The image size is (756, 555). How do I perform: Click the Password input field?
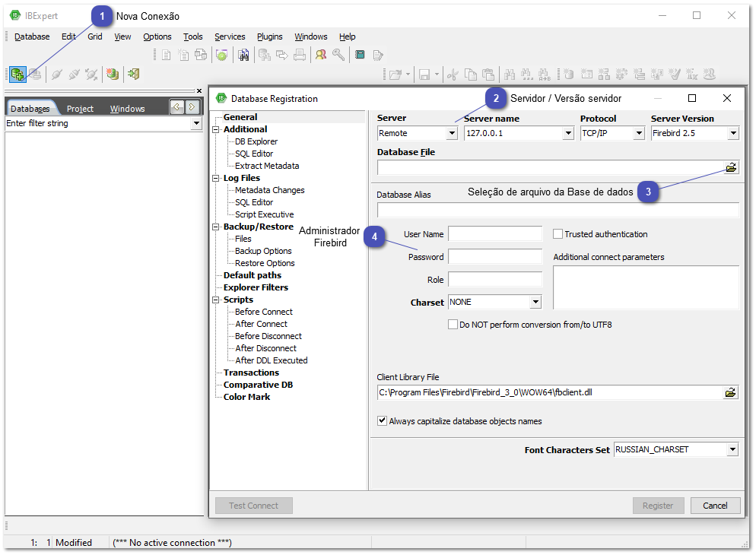point(495,257)
